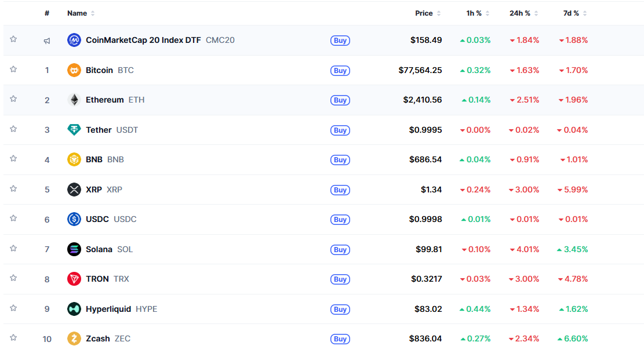Click Buy button for Hyperliquid
This screenshot has height=353, width=644.
pyautogui.click(x=340, y=310)
